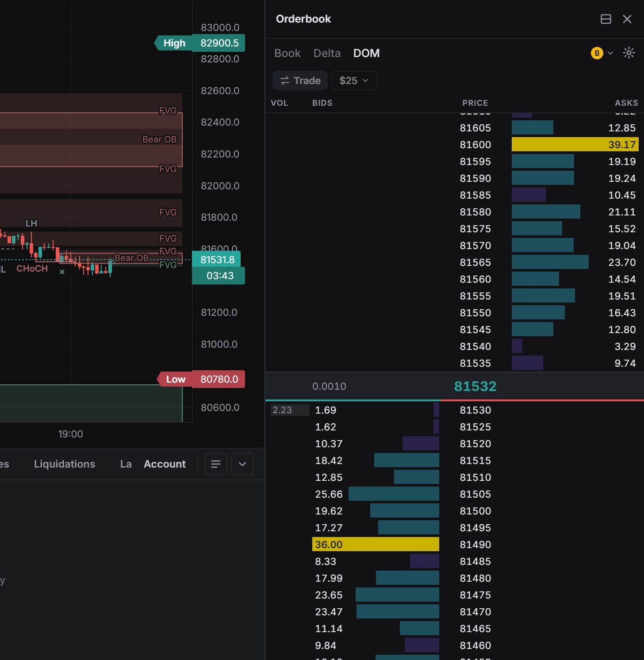Click the 19:00 time axis label
The image size is (644, 660).
click(x=70, y=434)
